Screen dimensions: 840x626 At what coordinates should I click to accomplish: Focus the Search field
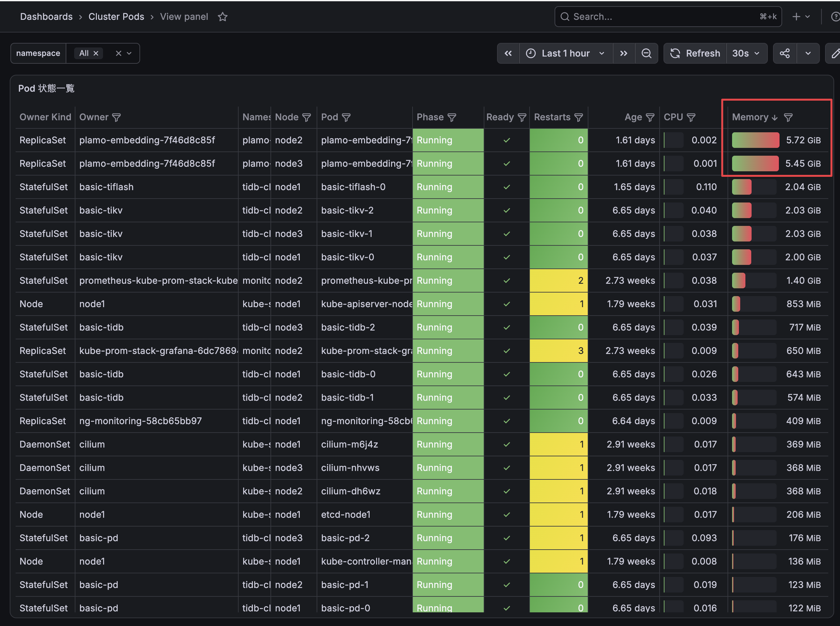[668, 17]
